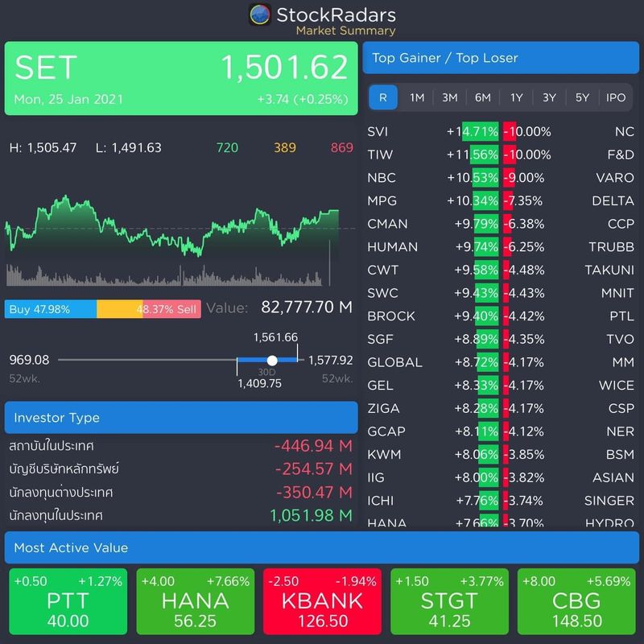
Task: Open the 6M performance view
Action: coord(482,97)
